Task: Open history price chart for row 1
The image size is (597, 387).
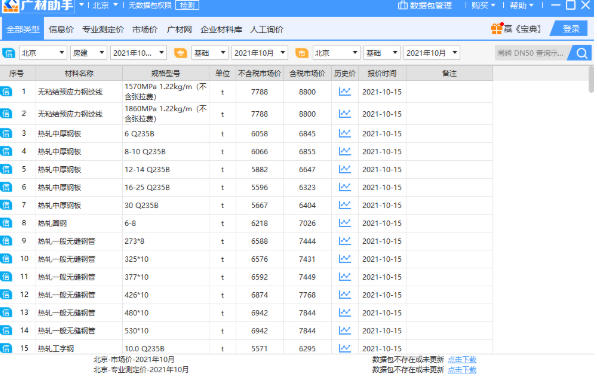Action: point(345,91)
